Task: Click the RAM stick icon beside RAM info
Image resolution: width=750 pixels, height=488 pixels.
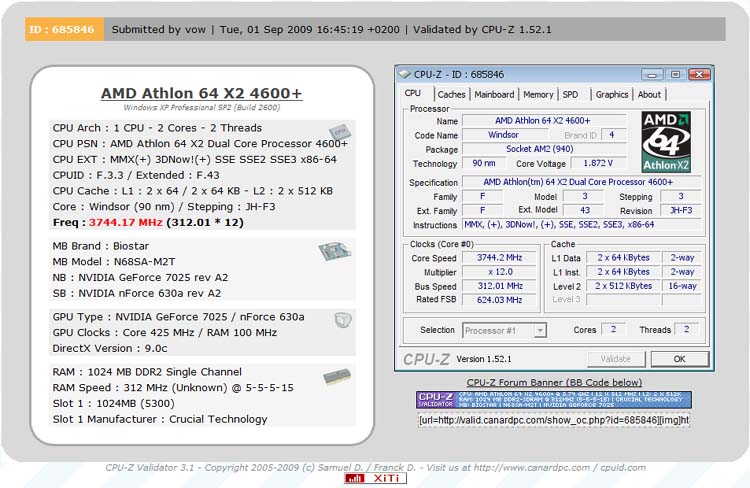Action: 337,377
